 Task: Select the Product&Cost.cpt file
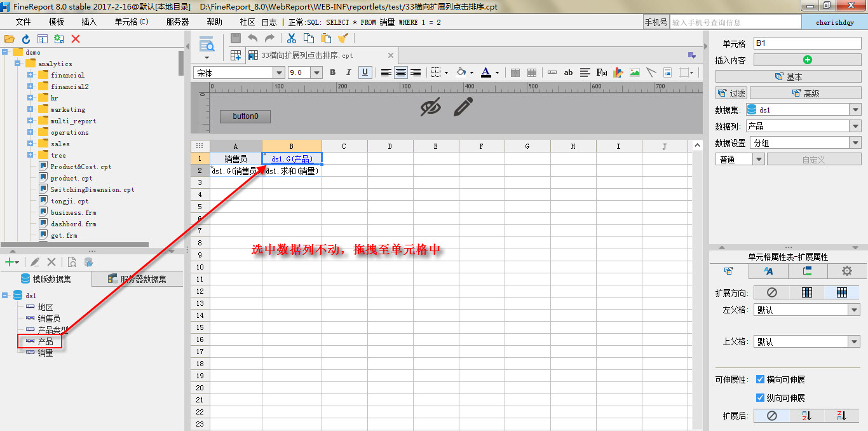coord(81,167)
